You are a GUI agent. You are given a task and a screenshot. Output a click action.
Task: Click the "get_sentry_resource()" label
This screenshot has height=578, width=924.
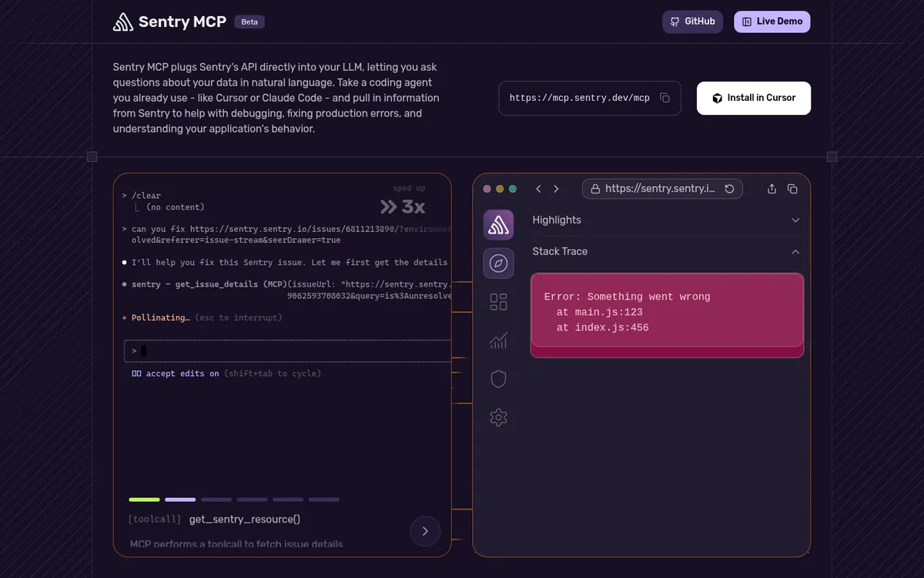pyautogui.click(x=245, y=519)
